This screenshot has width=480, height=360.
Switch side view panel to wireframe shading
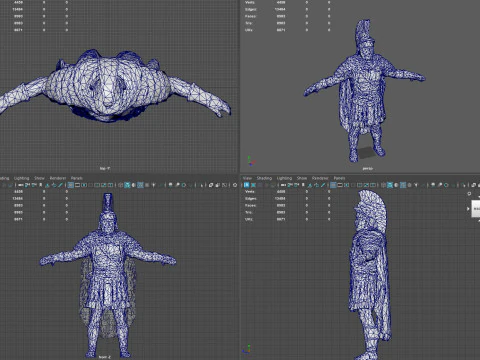[x=383, y=185]
